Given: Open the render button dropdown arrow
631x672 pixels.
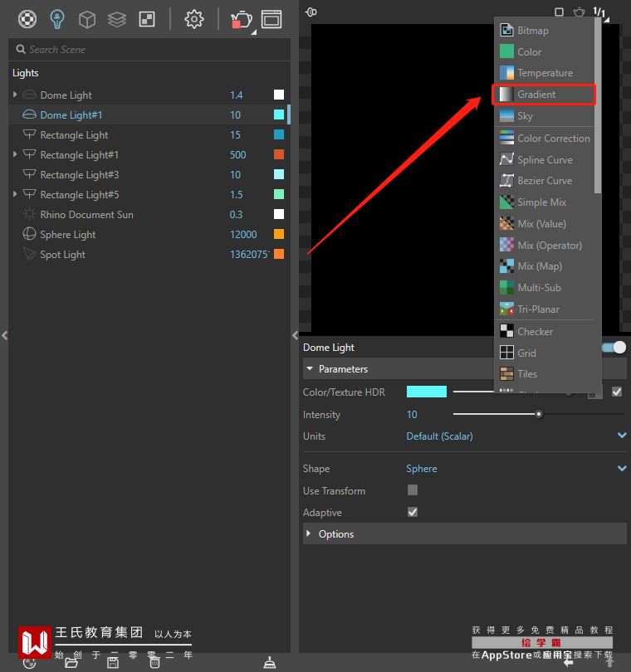Looking at the screenshot, I should click(x=254, y=32).
